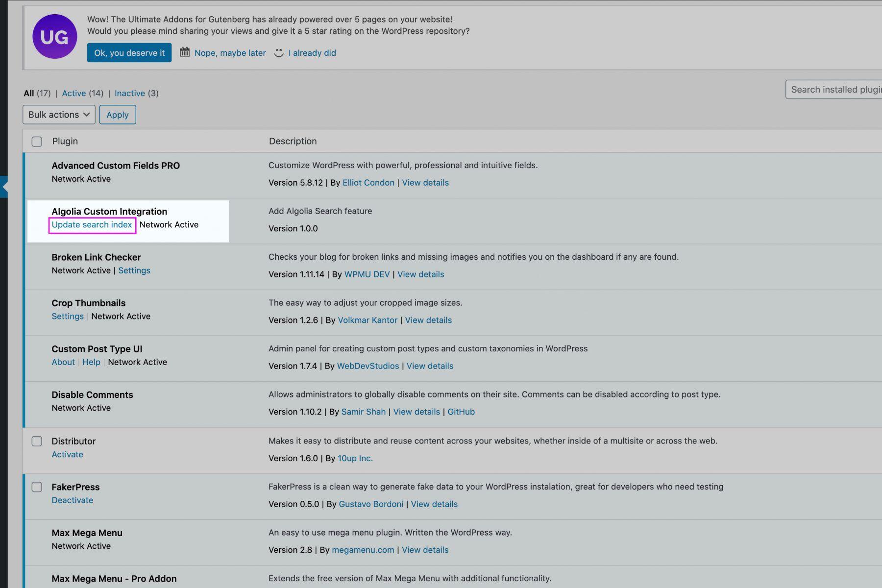This screenshot has height=588, width=882.
Task: View details for Max Mega Menu
Action: [425, 550]
